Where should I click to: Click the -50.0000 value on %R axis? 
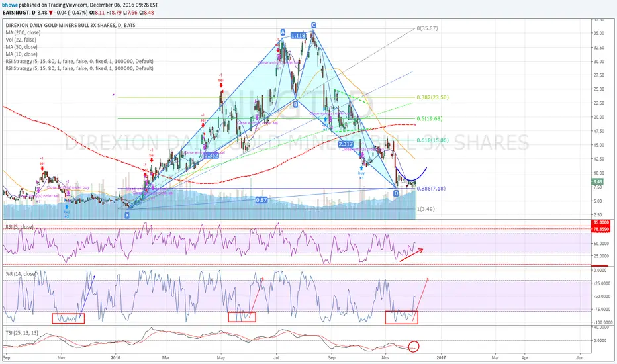tap(600, 296)
